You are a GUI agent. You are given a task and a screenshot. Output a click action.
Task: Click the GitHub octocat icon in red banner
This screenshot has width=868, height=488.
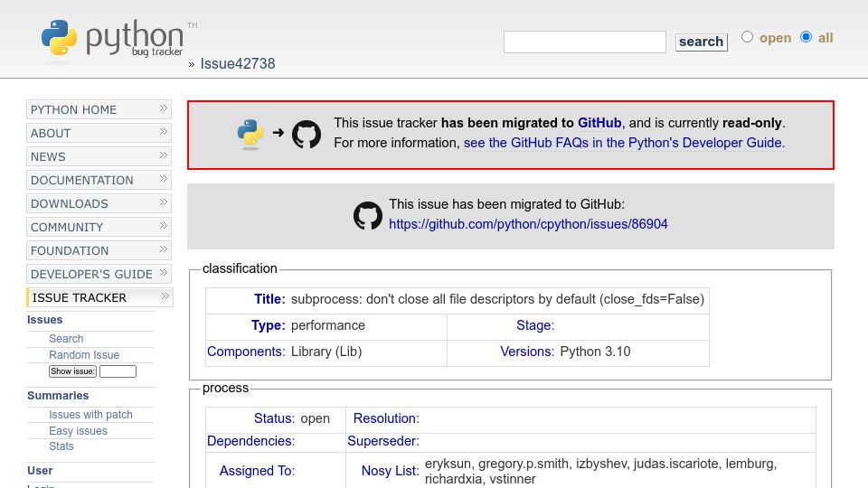[x=307, y=134]
